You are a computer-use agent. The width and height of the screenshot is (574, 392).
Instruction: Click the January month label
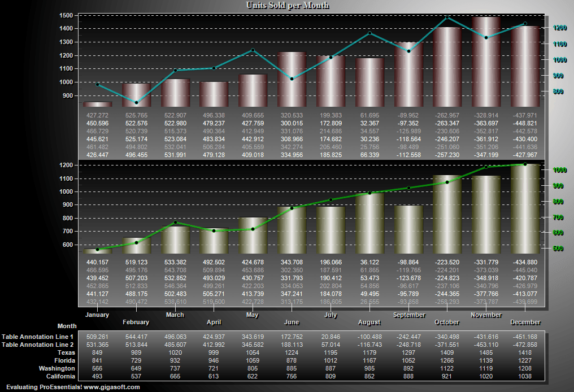click(97, 315)
